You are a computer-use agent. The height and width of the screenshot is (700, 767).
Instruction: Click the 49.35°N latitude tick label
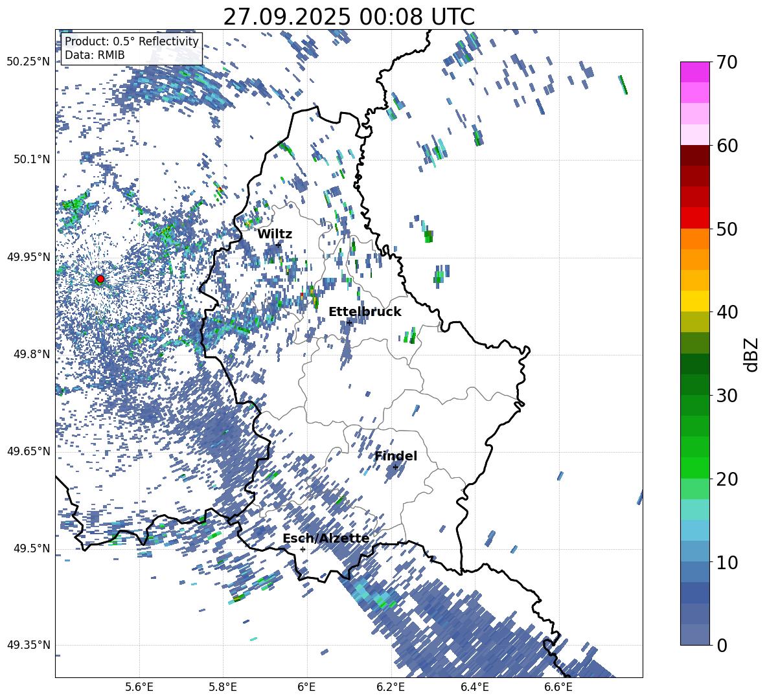tap(29, 645)
